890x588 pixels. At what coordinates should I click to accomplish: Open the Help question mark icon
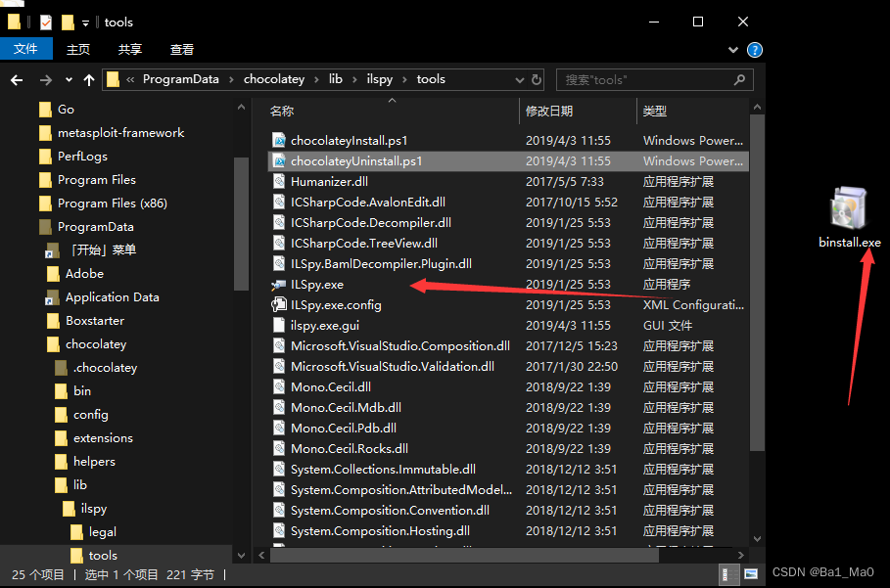coord(754,50)
